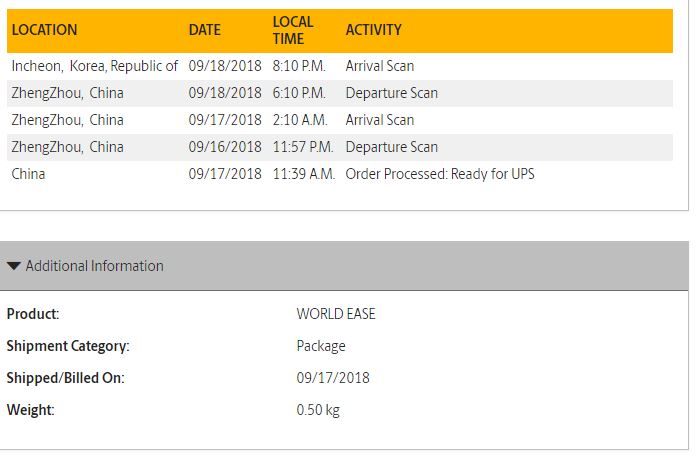Collapse the Additional Information triangle arrow

pos(14,266)
